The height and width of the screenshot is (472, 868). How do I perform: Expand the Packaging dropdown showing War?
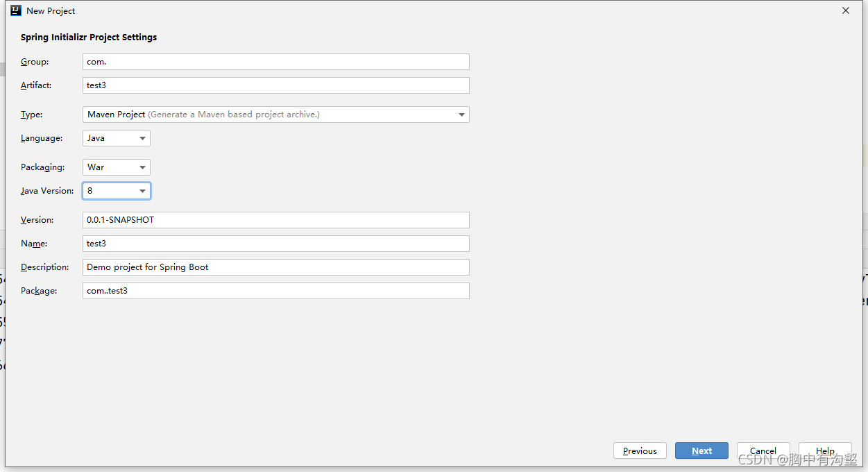pos(116,167)
